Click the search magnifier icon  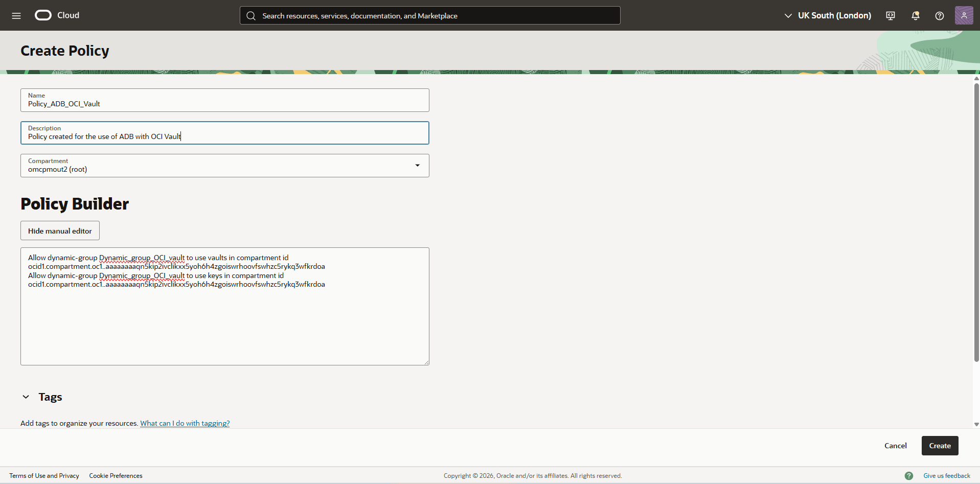click(251, 16)
